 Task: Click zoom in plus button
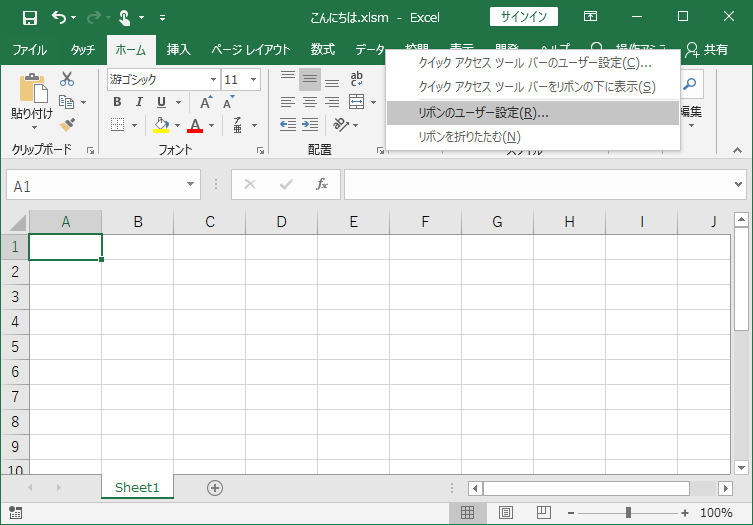(x=685, y=513)
